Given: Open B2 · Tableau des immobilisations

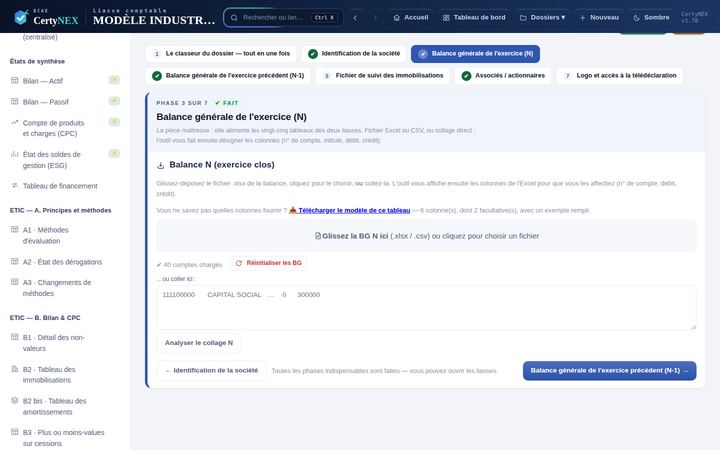Looking at the screenshot, I should (64, 375).
